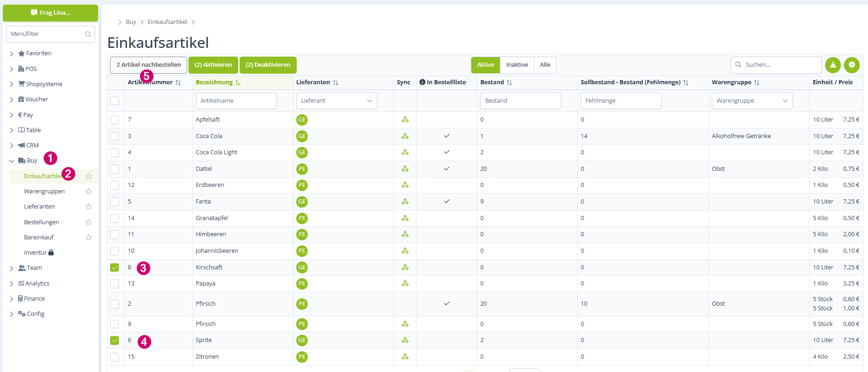Expand the POS menu section
This screenshot has height=372, width=868.
click(12, 69)
